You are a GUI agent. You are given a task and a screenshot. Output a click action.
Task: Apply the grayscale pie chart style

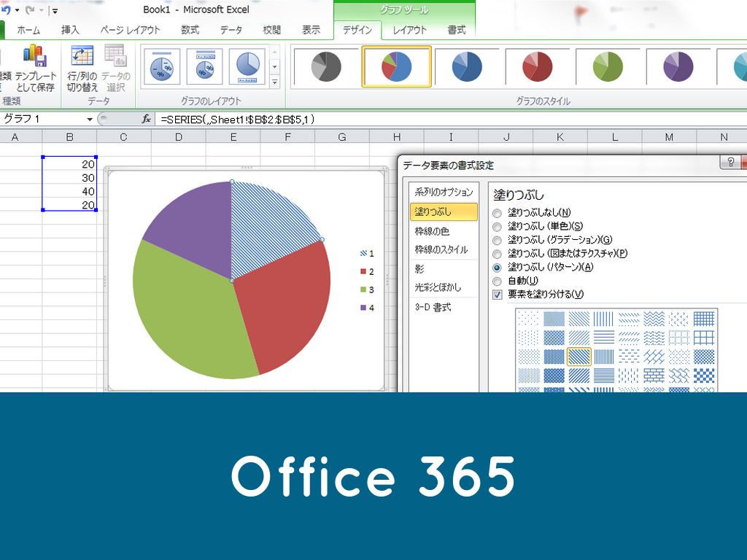point(326,67)
